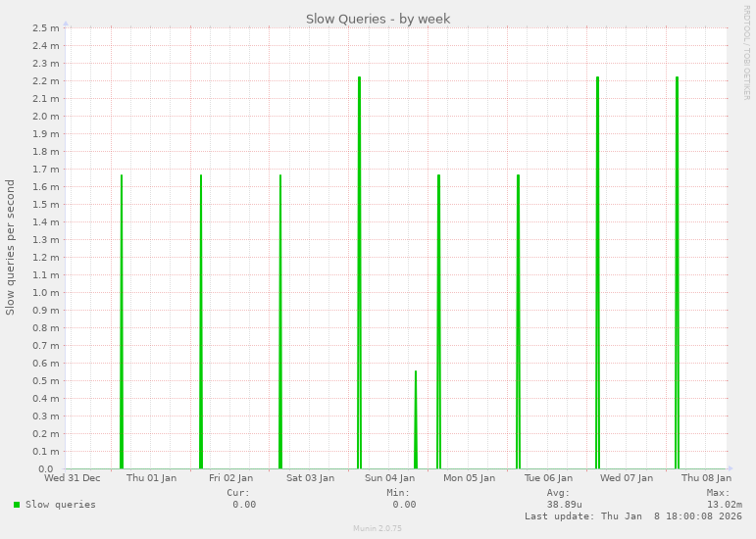
Task: Click the average value 38.89u
Action: coord(565,505)
